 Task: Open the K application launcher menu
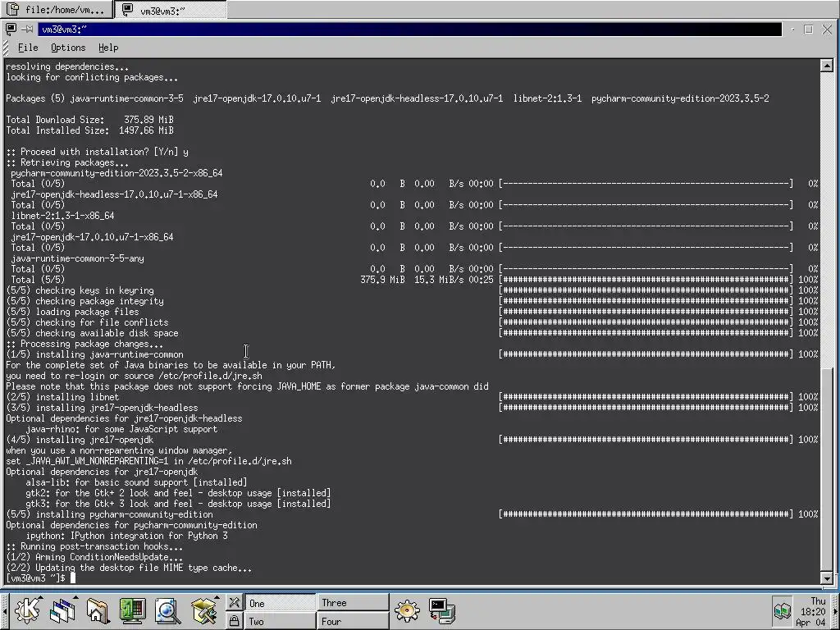(x=27, y=610)
